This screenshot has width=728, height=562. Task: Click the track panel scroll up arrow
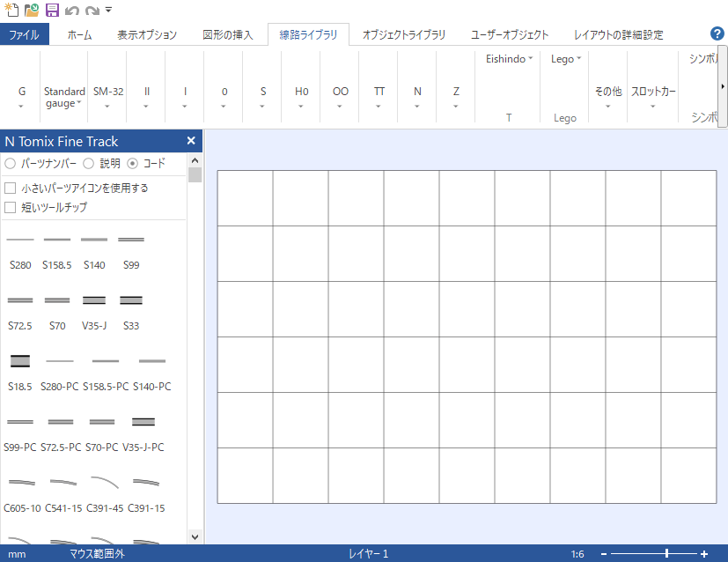click(195, 160)
